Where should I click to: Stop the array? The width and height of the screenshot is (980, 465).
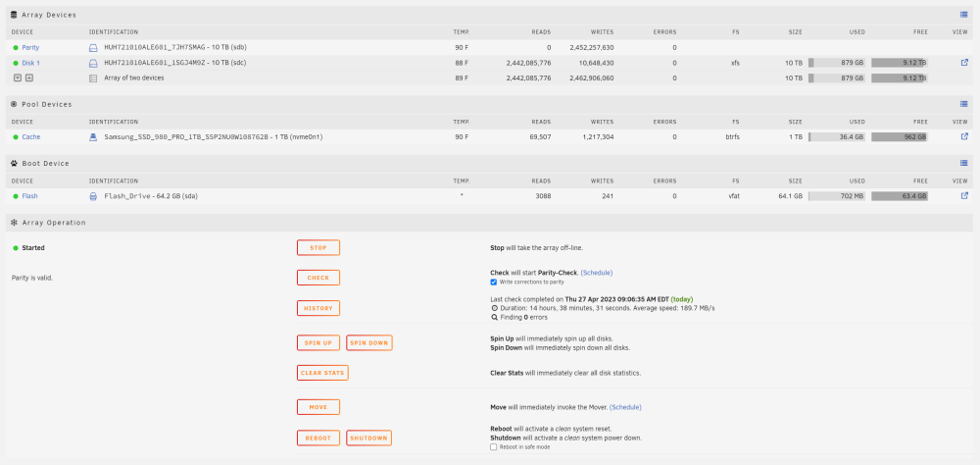click(x=318, y=248)
